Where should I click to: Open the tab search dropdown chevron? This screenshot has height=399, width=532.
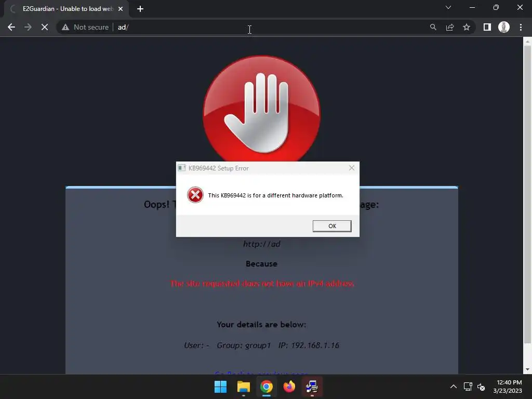(448, 7)
